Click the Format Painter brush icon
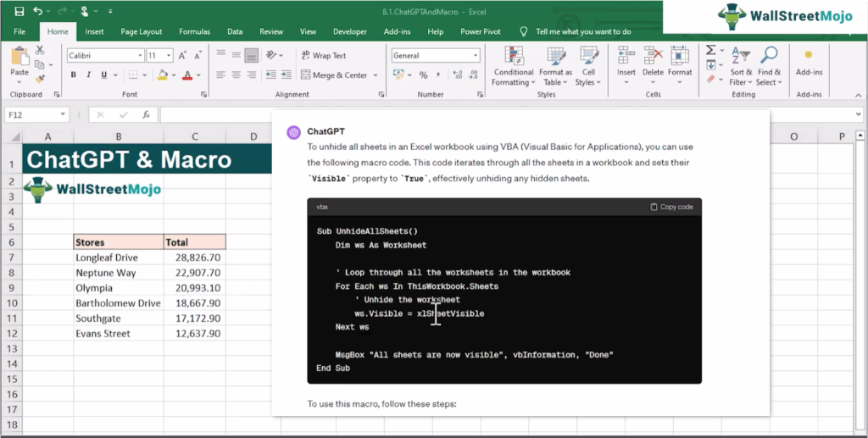The image size is (868, 438). click(39, 79)
